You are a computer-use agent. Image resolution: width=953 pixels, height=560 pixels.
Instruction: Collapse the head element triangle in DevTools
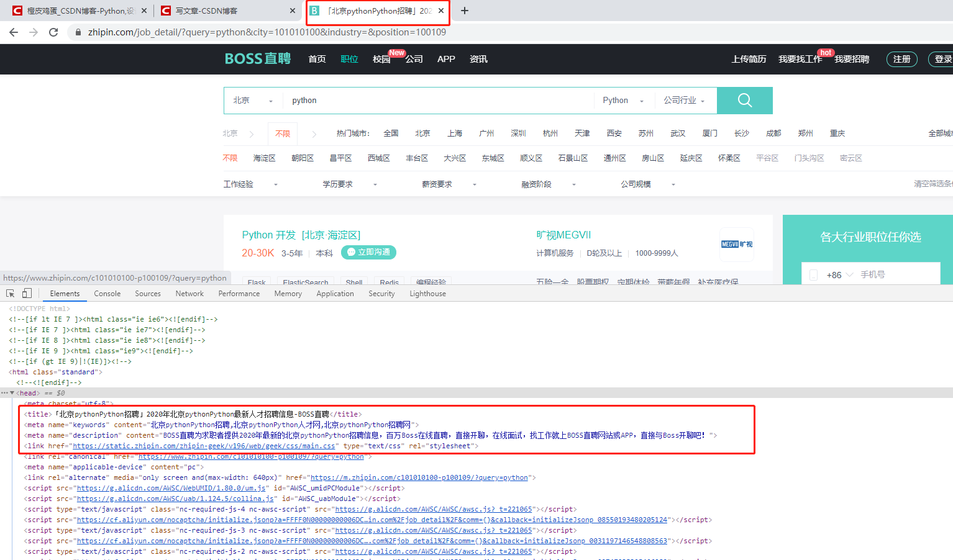[12, 393]
